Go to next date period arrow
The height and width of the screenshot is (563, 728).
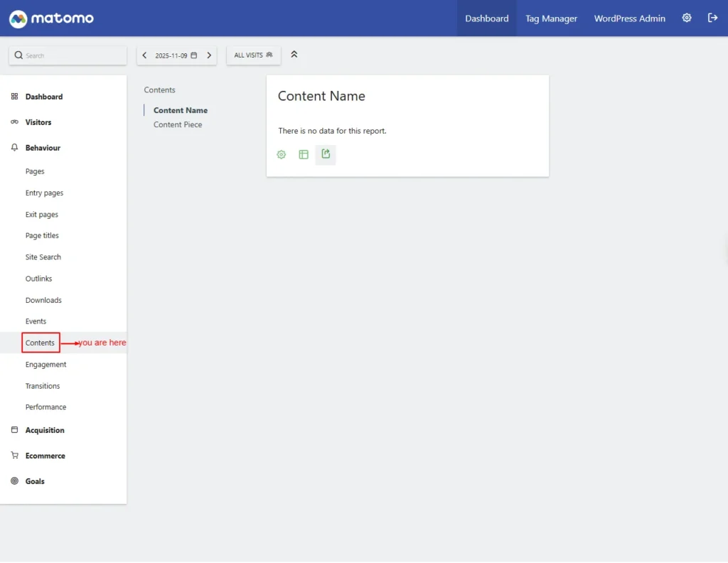click(209, 55)
